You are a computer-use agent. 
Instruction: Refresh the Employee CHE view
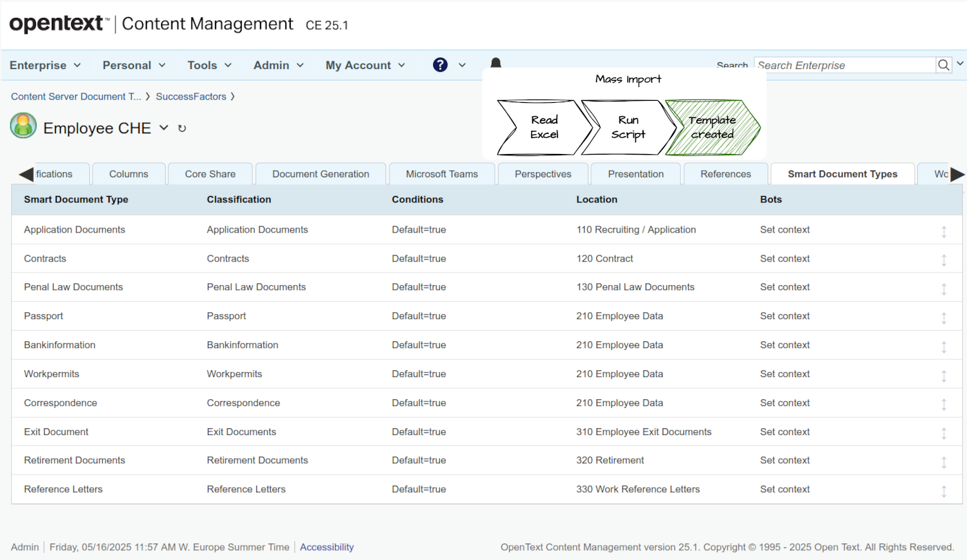pos(182,128)
